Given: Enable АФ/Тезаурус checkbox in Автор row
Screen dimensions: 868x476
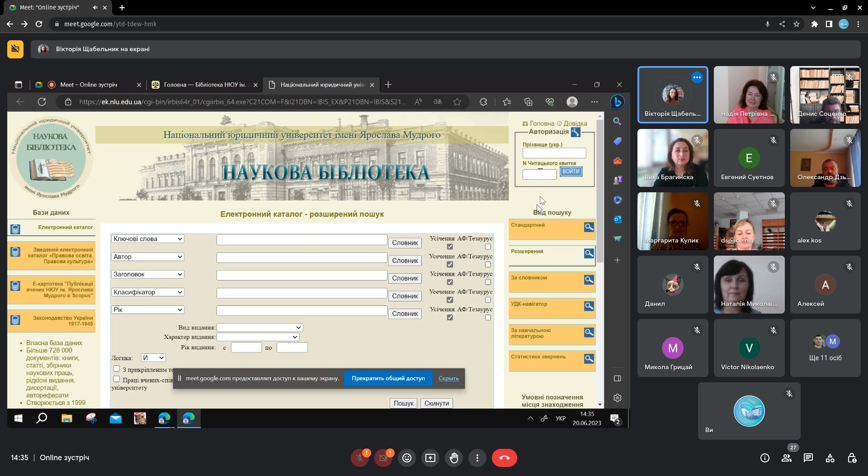Looking at the screenshot, I should click(488, 264).
